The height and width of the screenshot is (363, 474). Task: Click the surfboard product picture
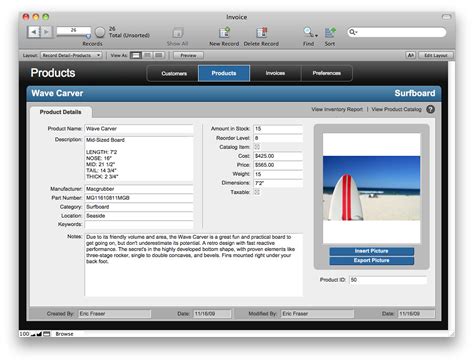tap(371, 188)
